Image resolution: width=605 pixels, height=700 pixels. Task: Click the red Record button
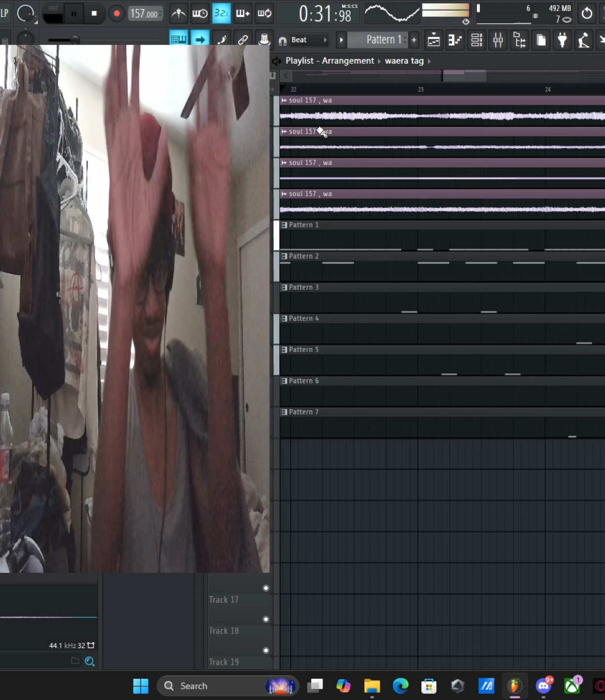click(117, 13)
